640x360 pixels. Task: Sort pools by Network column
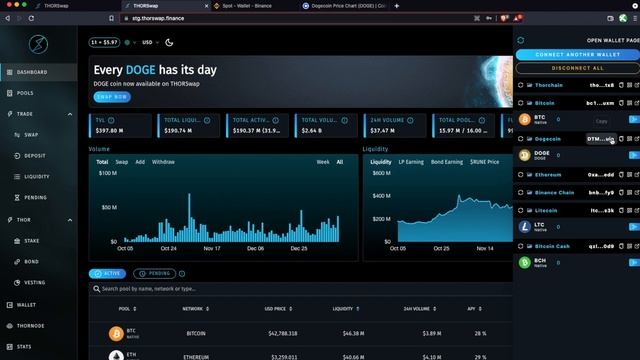coord(196,309)
